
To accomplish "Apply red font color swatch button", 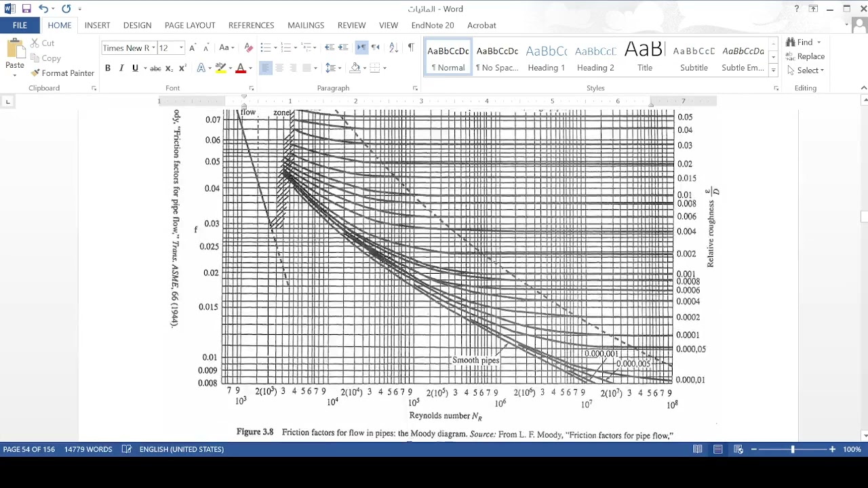I will click(x=240, y=68).
